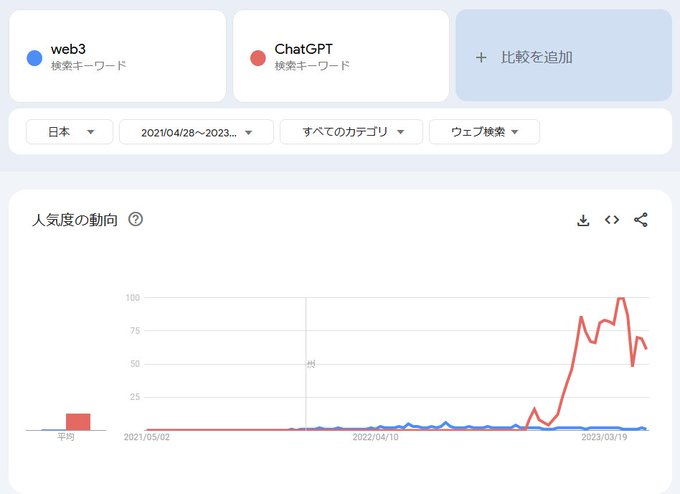Add a comparison with 比較を追加
Screen dimensions: 680x494
click(x=564, y=56)
